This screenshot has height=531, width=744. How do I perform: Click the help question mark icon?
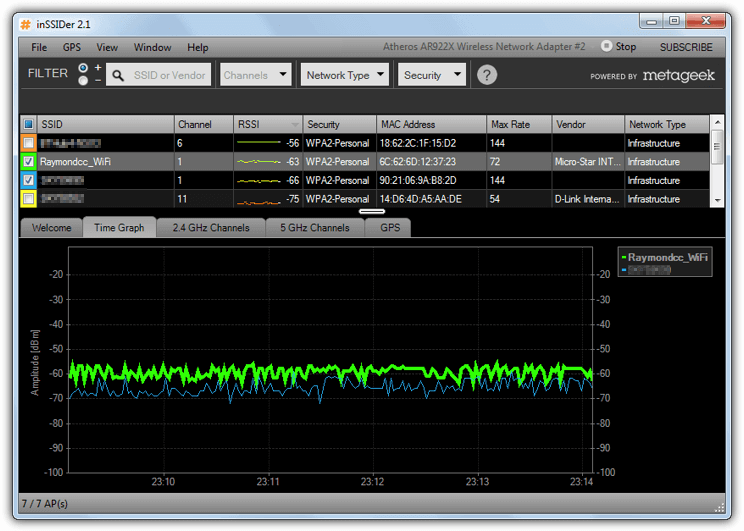[486, 75]
